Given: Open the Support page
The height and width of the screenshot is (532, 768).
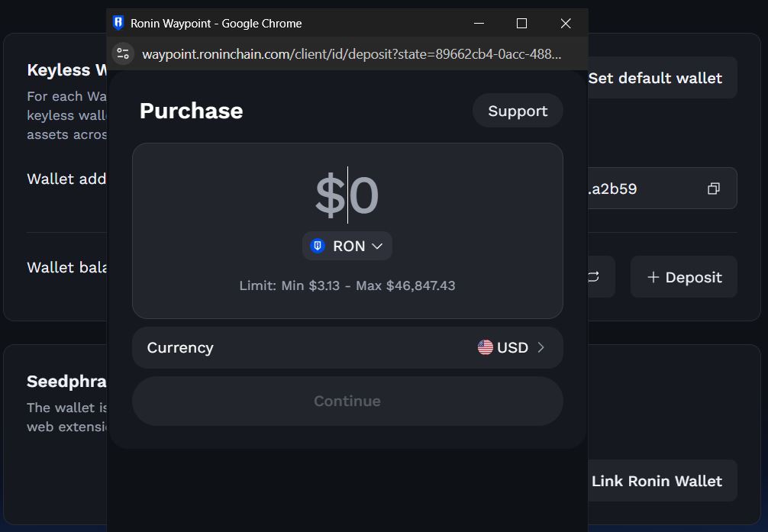Looking at the screenshot, I should click(x=518, y=111).
